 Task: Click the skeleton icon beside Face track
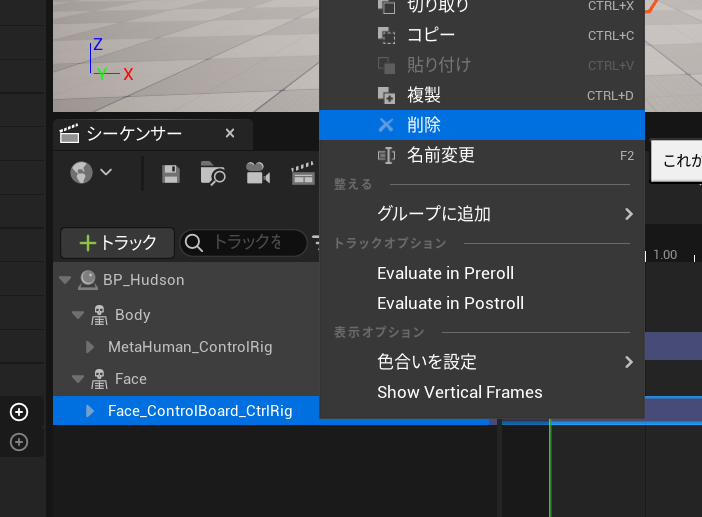pyautogui.click(x=98, y=379)
